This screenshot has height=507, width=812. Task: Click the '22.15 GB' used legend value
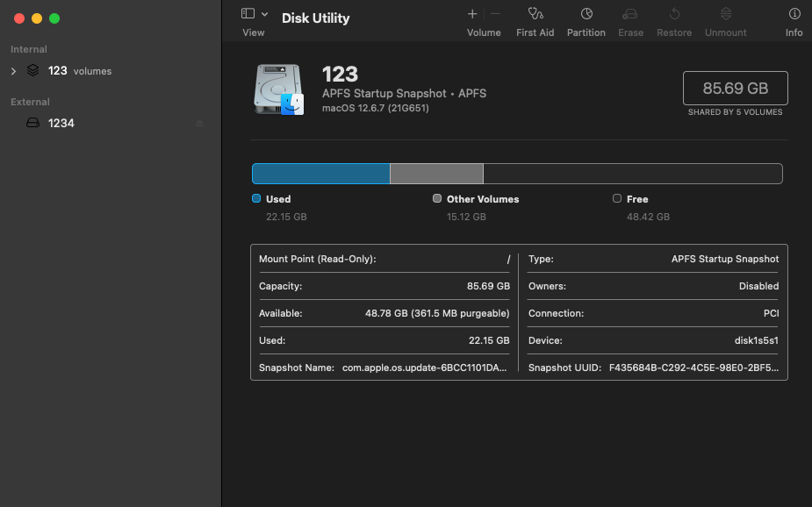(x=286, y=217)
